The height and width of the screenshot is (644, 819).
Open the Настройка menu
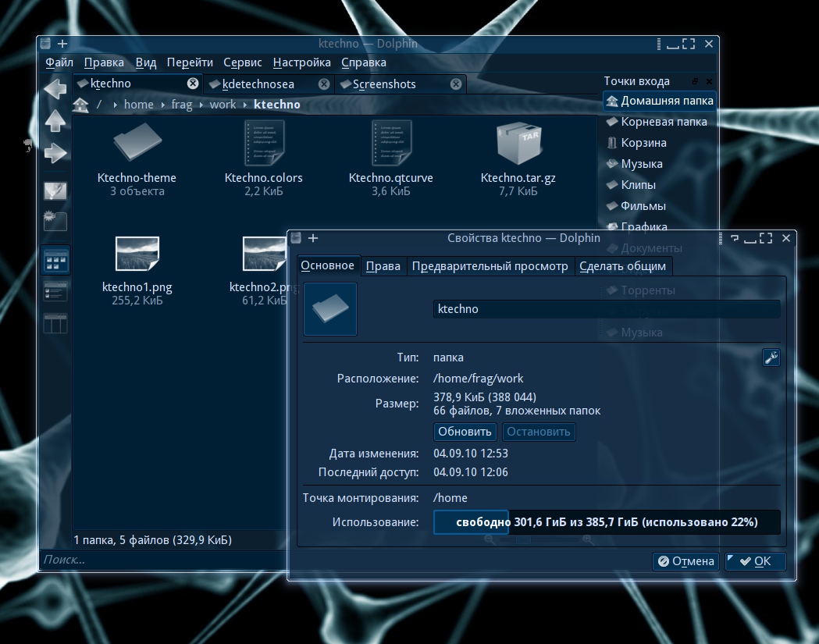point(301,62)
